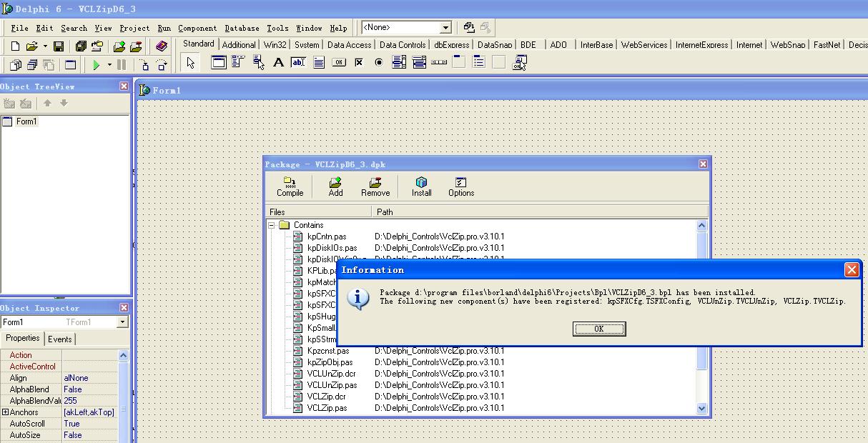This screenshot has width=868, height=443.
Task: Click the AutoScroll property value True
Action: 71,424
